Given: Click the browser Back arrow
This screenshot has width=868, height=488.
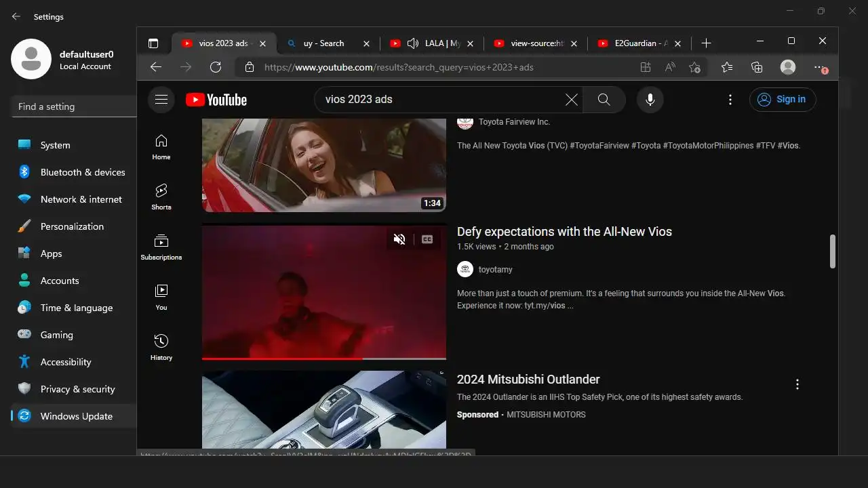Looking at the screenshot, I should pyautogui.click(x=156, y=67).
